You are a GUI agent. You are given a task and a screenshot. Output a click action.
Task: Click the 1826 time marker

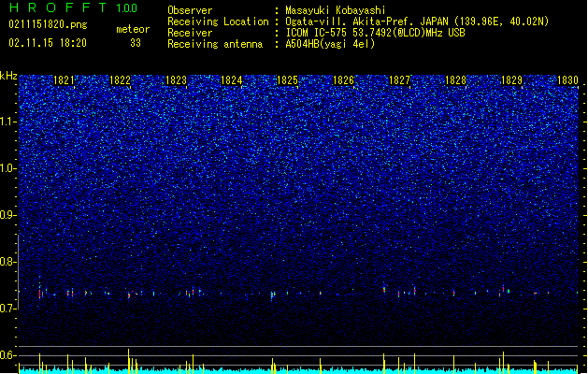pyautogui.click(x=343, y=80)
